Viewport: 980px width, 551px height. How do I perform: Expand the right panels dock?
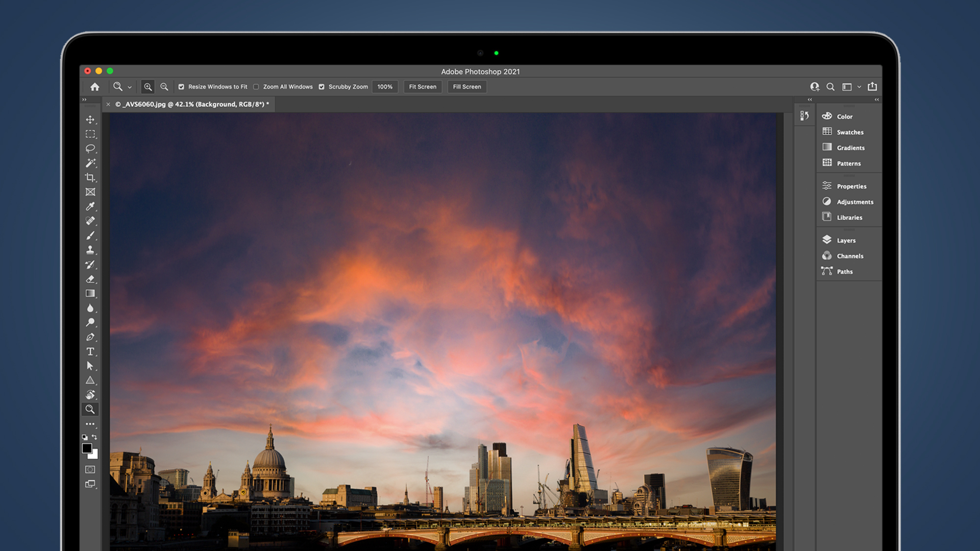877,99
